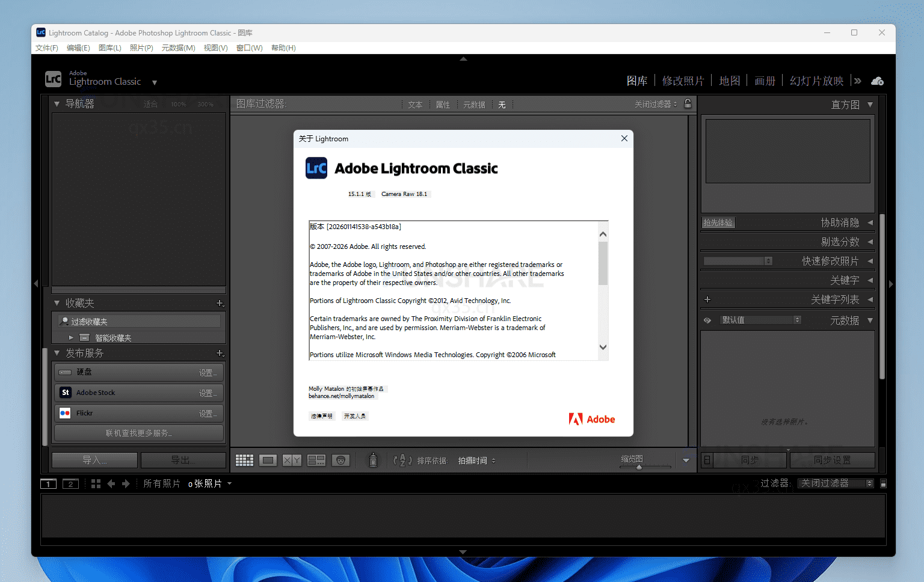Add new collection plus icon
The height and width of the screenshot is (582, 924).
point(220,304)
